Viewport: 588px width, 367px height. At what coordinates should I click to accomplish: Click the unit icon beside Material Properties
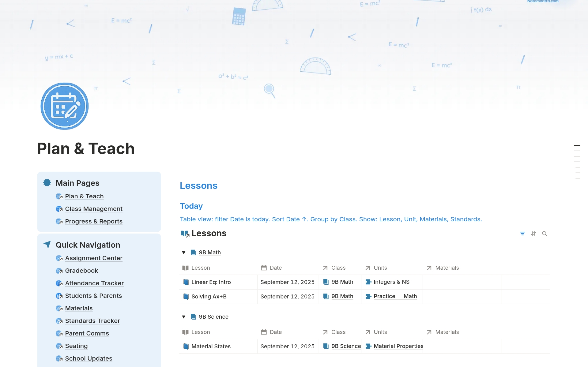point(368,346)
